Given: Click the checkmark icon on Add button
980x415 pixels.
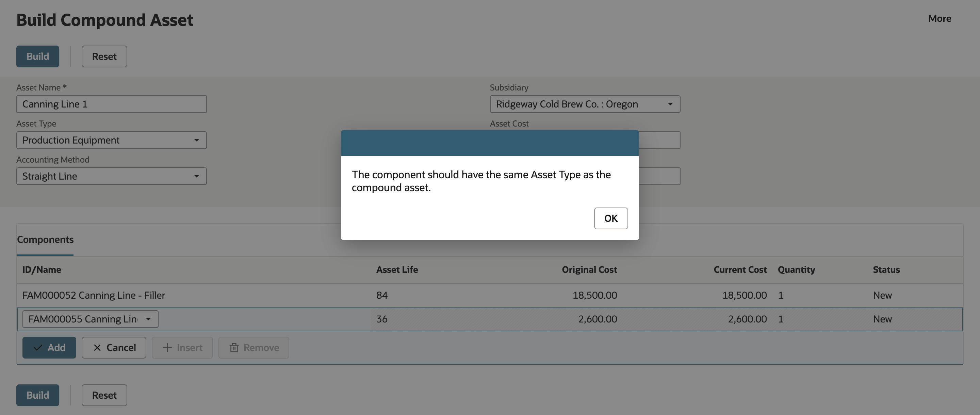Looking at the screenshot, I should (38, 348).
